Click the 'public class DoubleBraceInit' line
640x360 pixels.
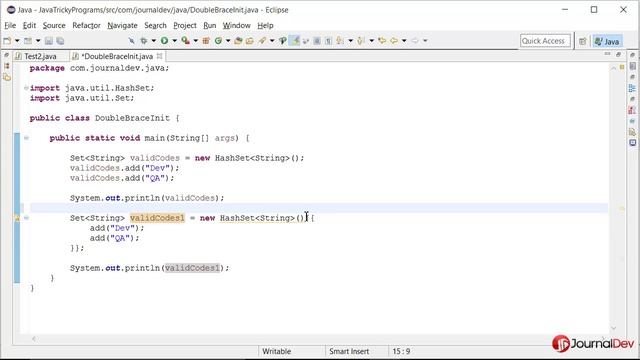click(104, 118)
